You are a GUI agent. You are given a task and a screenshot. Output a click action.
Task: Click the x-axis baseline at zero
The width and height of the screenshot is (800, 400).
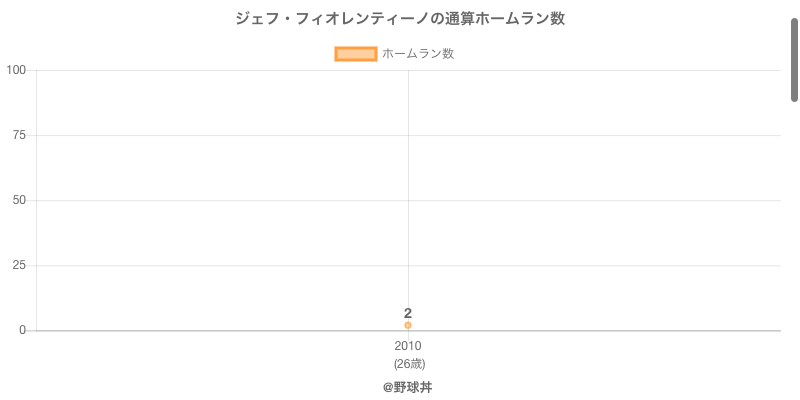tap(408, 331)
